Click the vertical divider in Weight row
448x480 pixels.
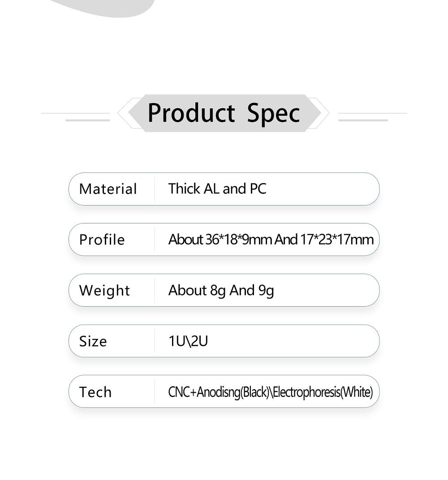tap(155, 291)
